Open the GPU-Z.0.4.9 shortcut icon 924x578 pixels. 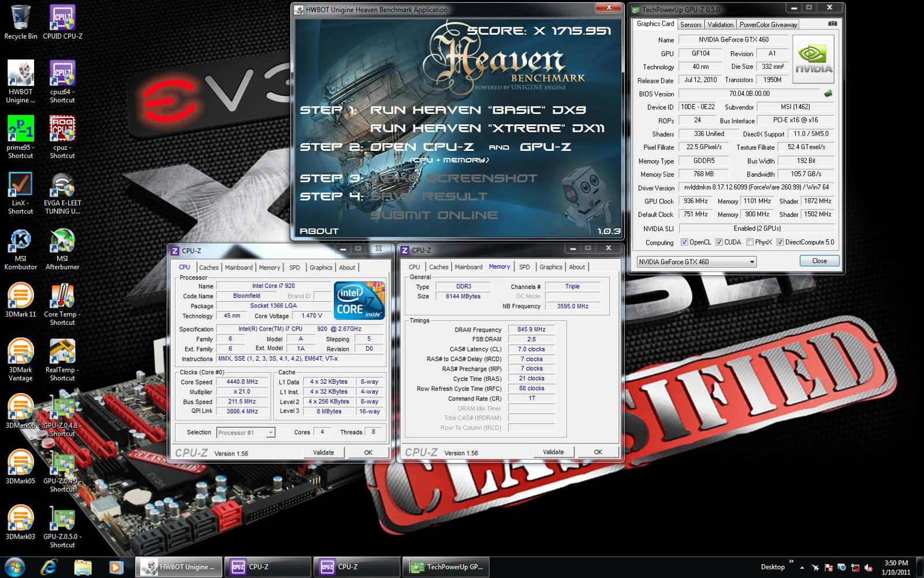62,470
